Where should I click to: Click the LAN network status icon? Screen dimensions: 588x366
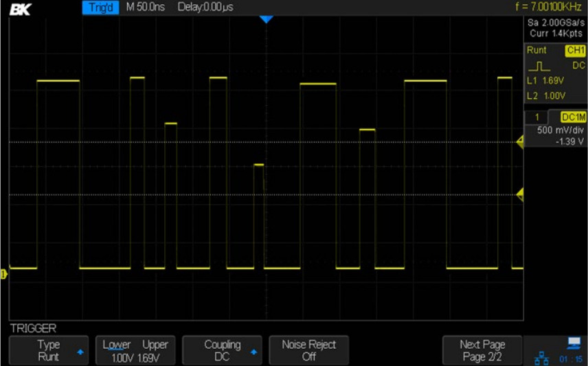(x=542, y=358)
